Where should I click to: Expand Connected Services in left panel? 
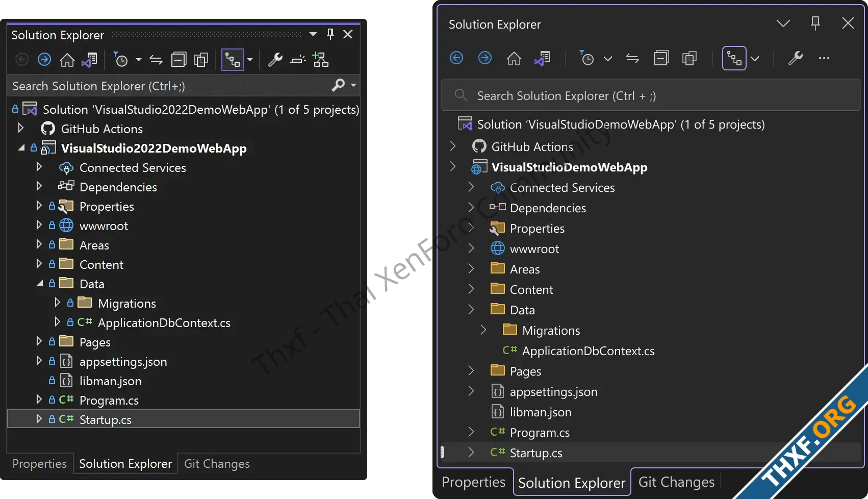(x=39, y=166)
